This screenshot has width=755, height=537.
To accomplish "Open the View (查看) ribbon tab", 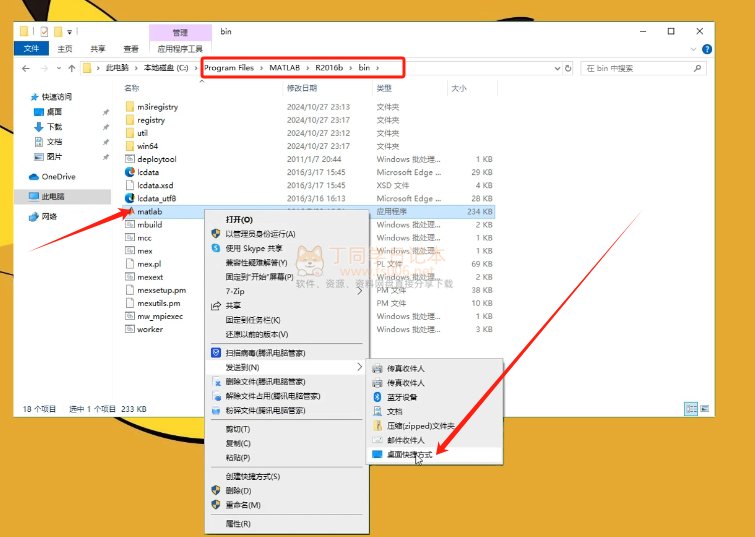I will [x=131, y=49].
